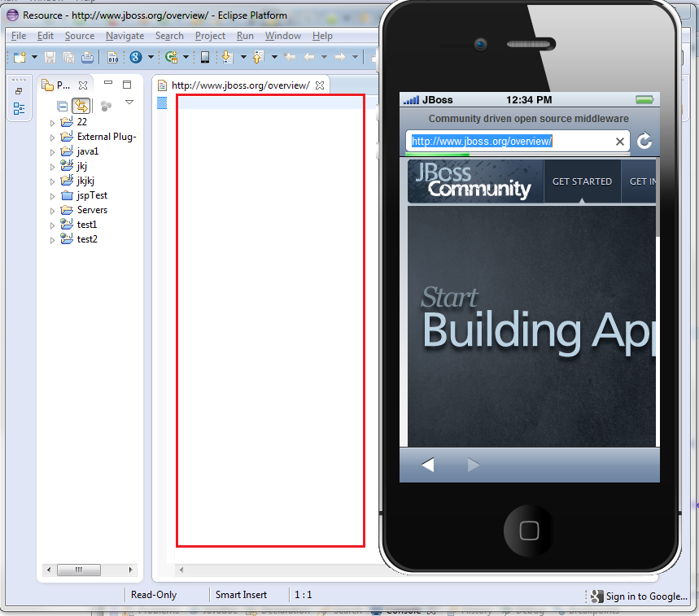699x616 pixels.
Task: Expand the jkj project node
Action: (52, 167)
